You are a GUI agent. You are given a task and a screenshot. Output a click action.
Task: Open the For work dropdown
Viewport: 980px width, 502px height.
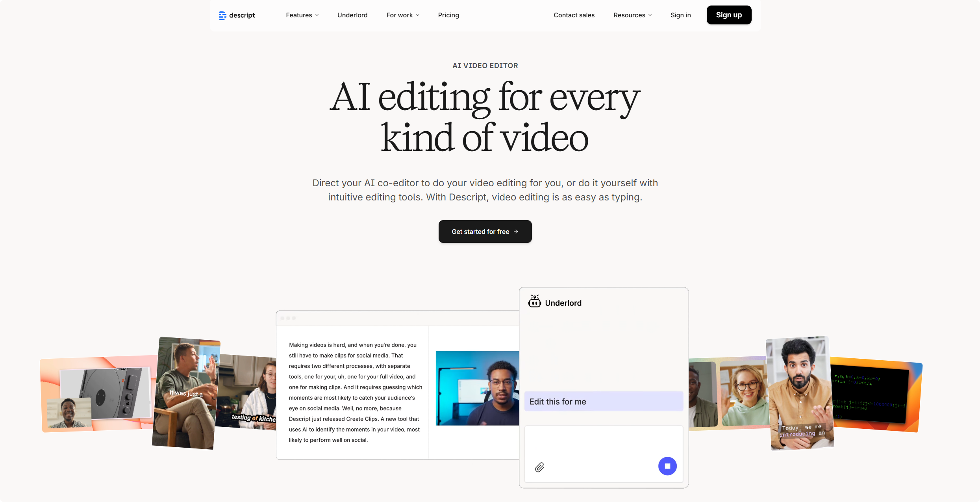click(x=402, y=15)
